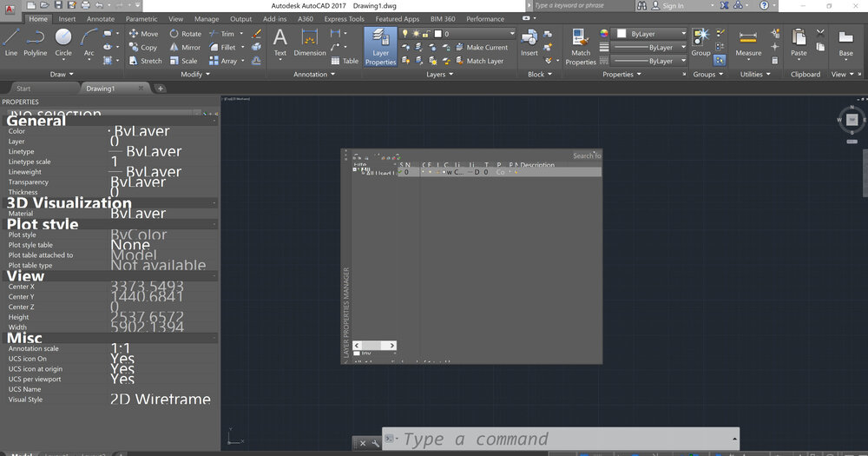Select the Polyline tool
The height and width of the screenshot is (456, 868).
pos(35,43)
